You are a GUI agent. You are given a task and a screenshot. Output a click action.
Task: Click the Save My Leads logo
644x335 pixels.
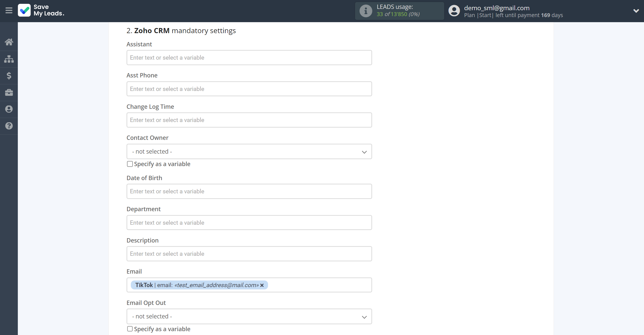pos(41,10)
